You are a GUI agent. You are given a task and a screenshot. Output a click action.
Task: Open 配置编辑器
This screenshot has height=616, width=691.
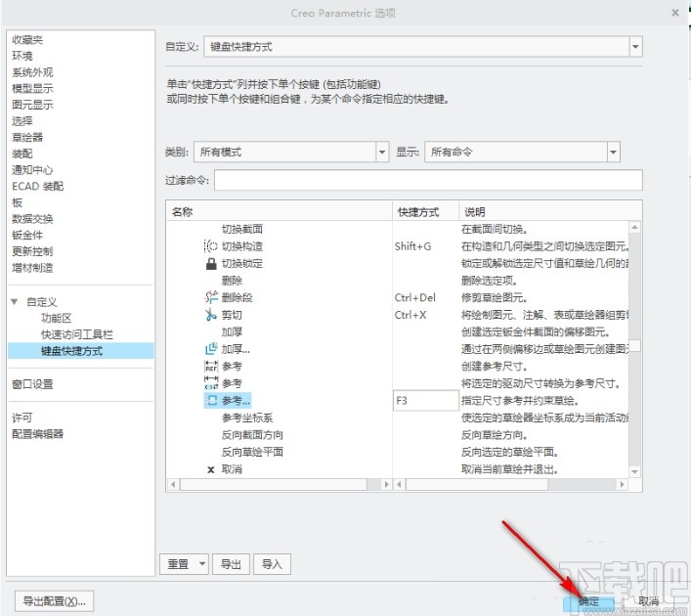(x=37, y=434)
